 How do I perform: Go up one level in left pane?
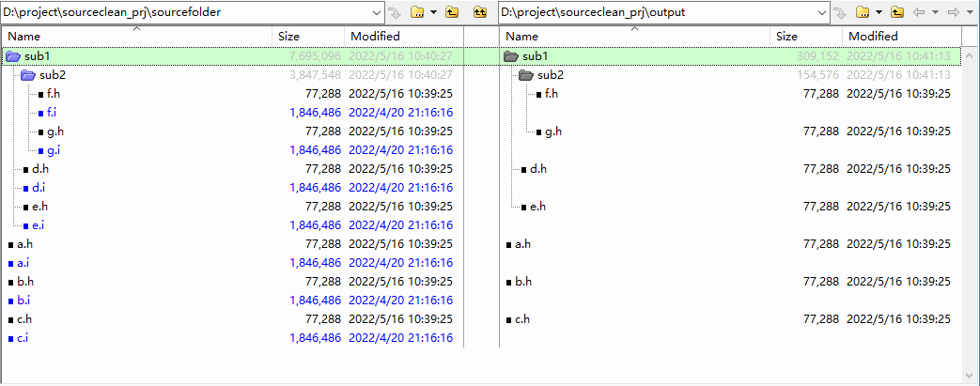(452, 12)
